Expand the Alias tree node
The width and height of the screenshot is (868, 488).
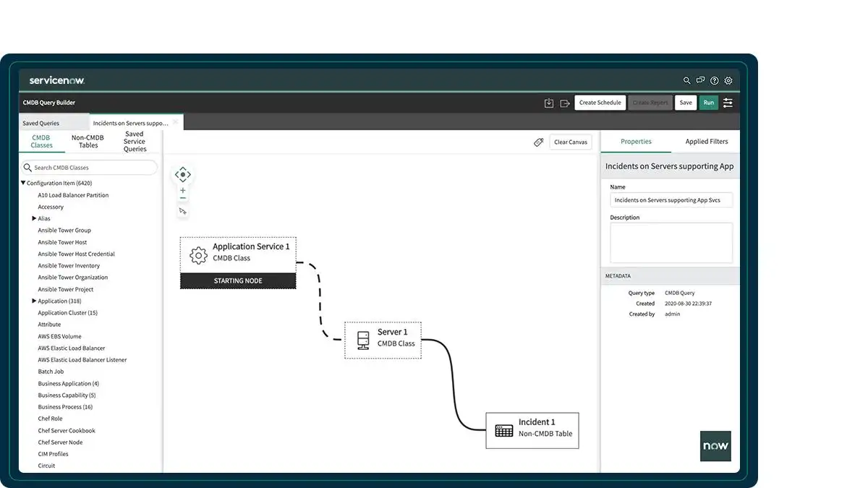[x=34, y=218]
